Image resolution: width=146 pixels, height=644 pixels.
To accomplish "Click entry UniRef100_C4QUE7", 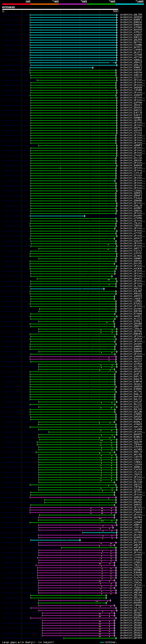I will tap(131, 299).
